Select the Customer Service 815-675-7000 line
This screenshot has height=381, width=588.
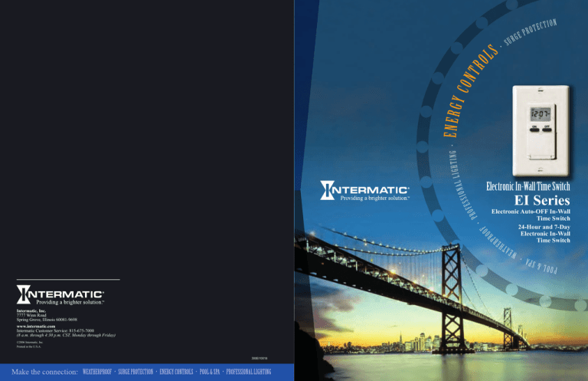(55, 330)
